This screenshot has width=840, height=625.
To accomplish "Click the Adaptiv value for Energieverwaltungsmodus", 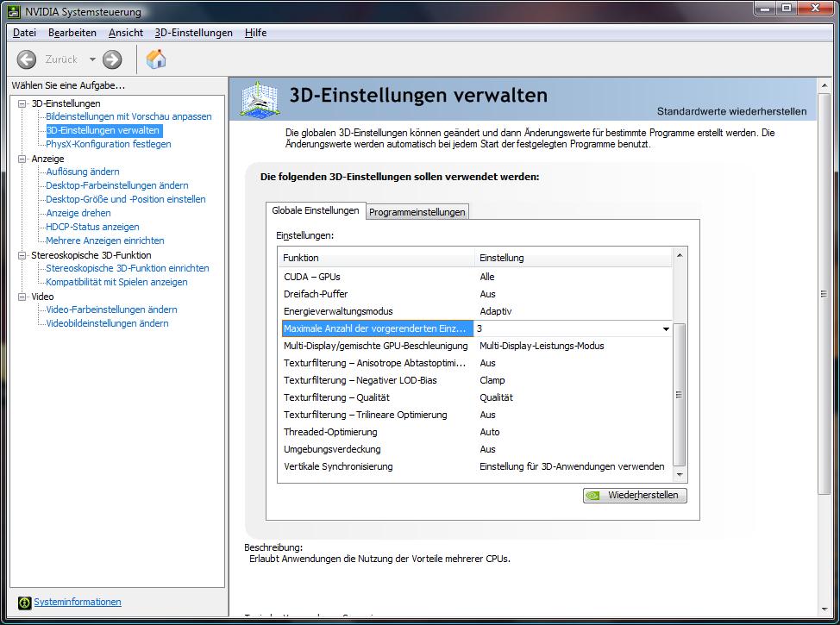I will [496, 311].
